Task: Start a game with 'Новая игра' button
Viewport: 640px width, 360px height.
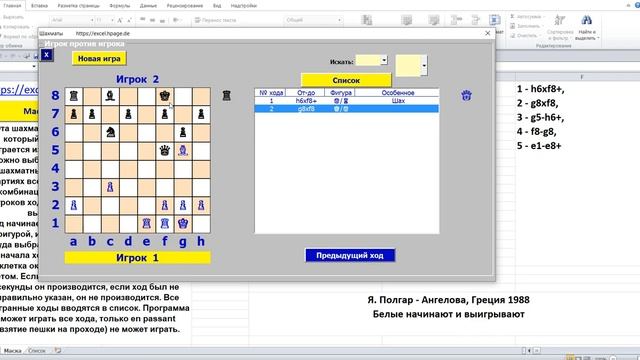Action: tap(99, 59)
